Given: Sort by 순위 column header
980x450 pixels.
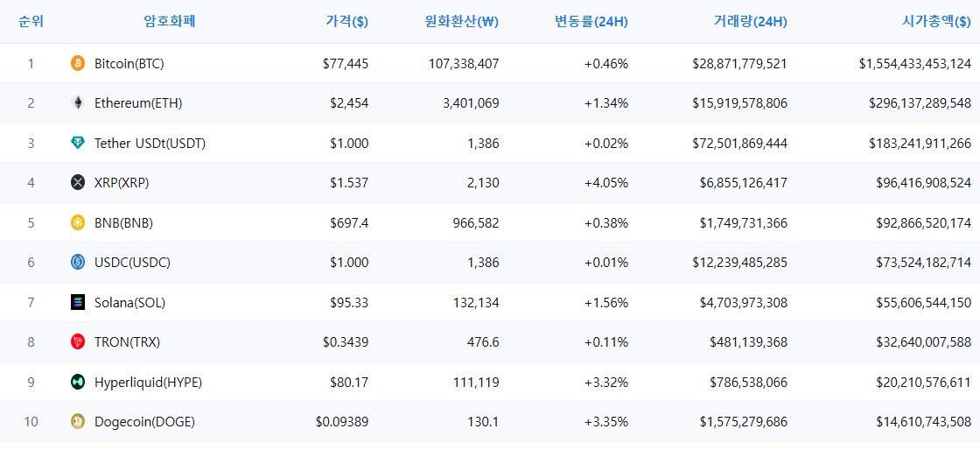Looking at the screenshot, I should click(31, 22).
